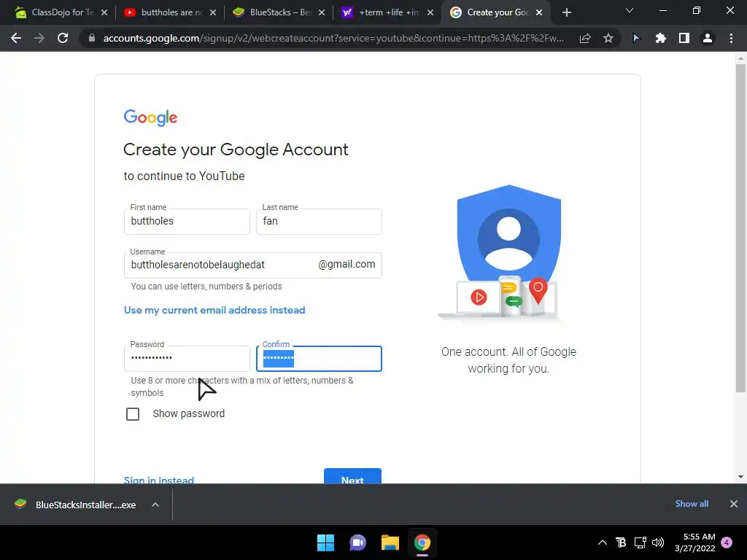Viewport: 747px width, 560px height.
Task: Click the Last name field
Action: click(319, 222)
